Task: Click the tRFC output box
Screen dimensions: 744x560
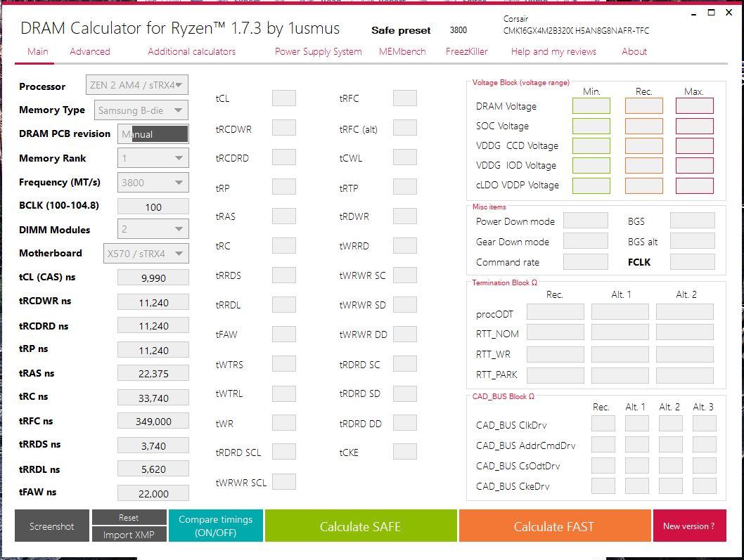Action: click(x=405, y=98)
